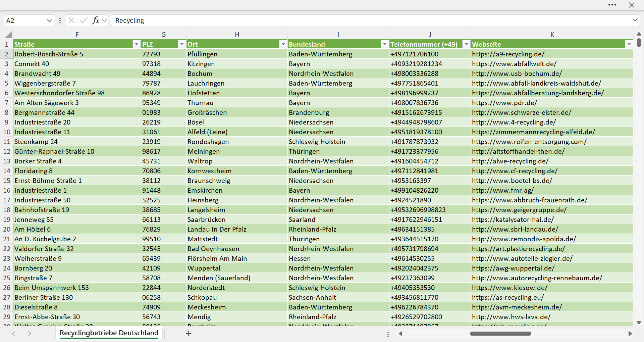Select cell with PLZ 01983
644x342 pixels.
coord(164,112)
